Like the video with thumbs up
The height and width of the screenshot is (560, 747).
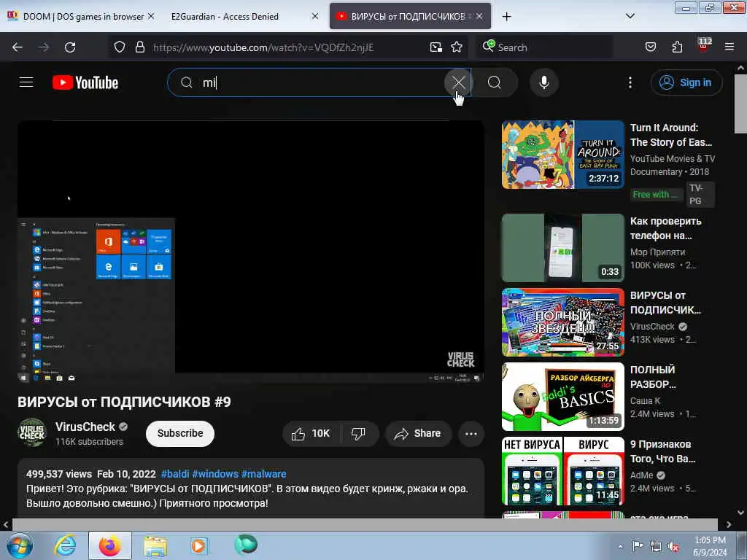(312, 433)
